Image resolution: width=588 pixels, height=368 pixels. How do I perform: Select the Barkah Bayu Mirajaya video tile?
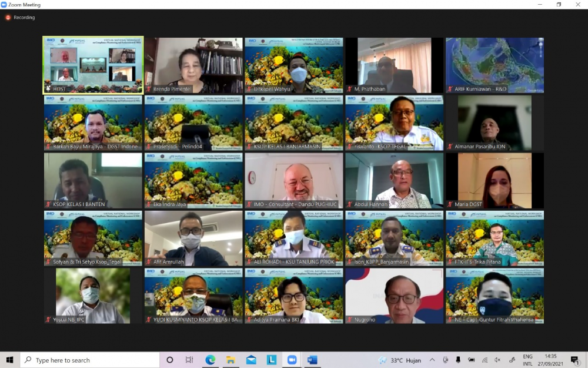tap(93, 123)
